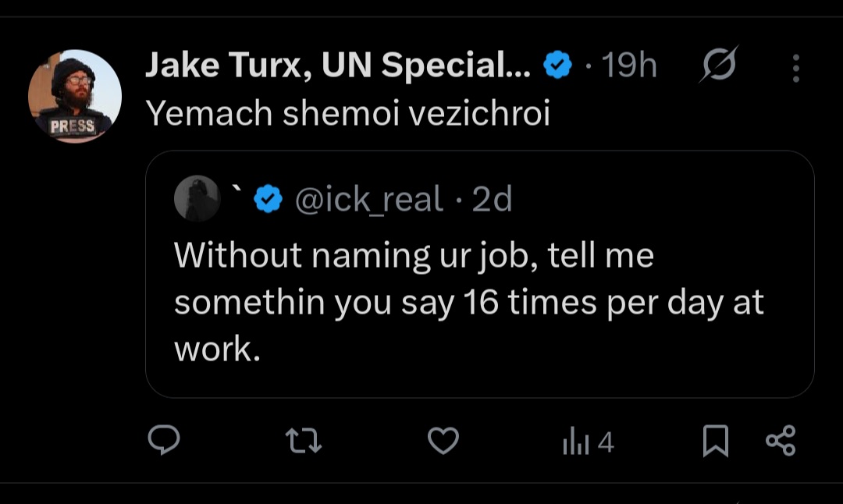Open the 19h timestamp link
This screenshot has height=504, width=843.
pos(629,68)
